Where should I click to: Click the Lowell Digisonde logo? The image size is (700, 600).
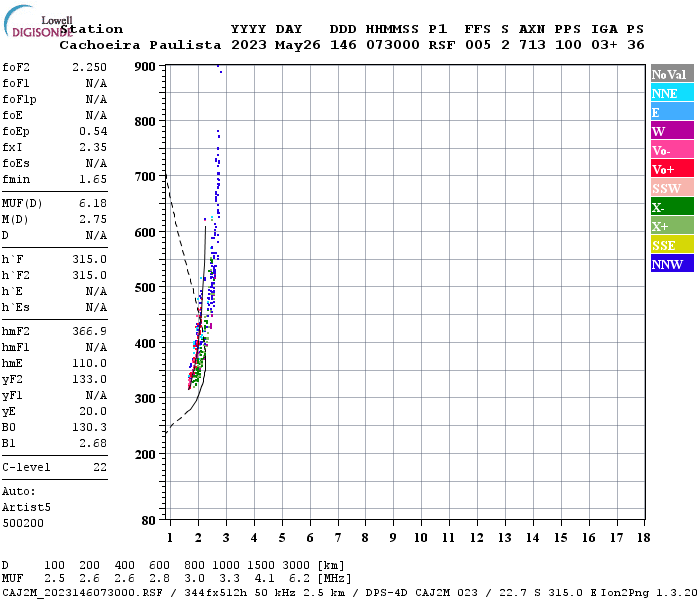coord(38,21)
